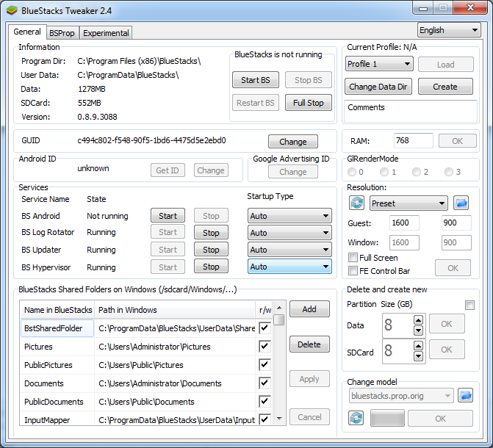Click the Start BS button
The height and width of the screenshot is (448, 493).
pos(256,80)
